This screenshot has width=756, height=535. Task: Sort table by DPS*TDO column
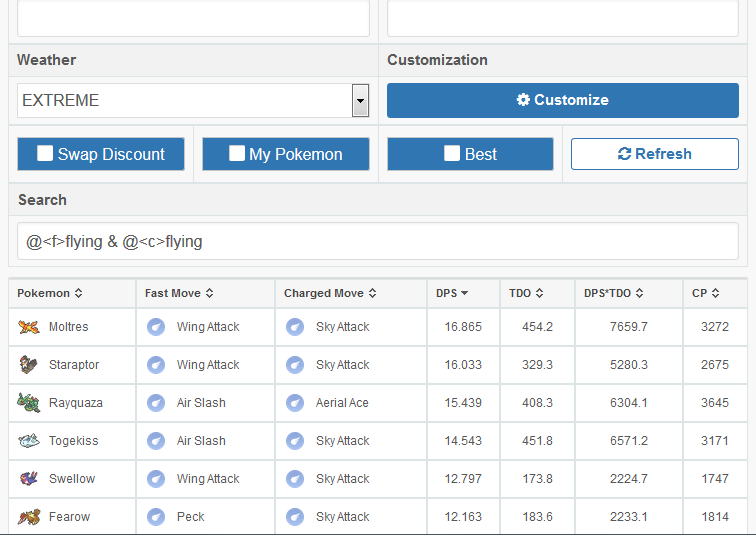[613, 293]
